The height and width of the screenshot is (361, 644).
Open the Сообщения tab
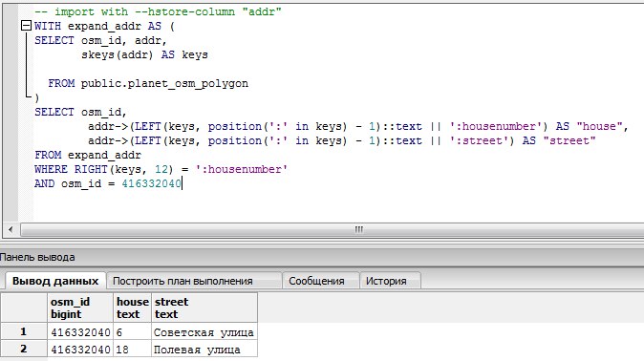(321, 281)
